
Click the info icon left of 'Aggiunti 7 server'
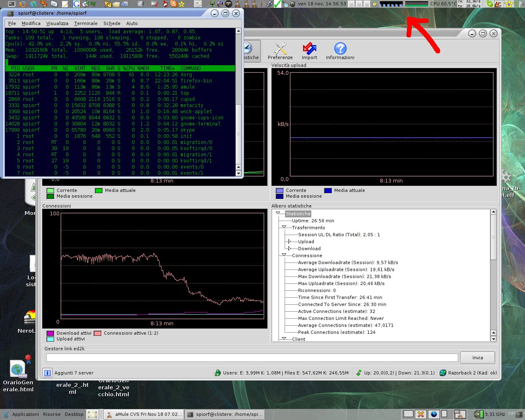(47, 373)
